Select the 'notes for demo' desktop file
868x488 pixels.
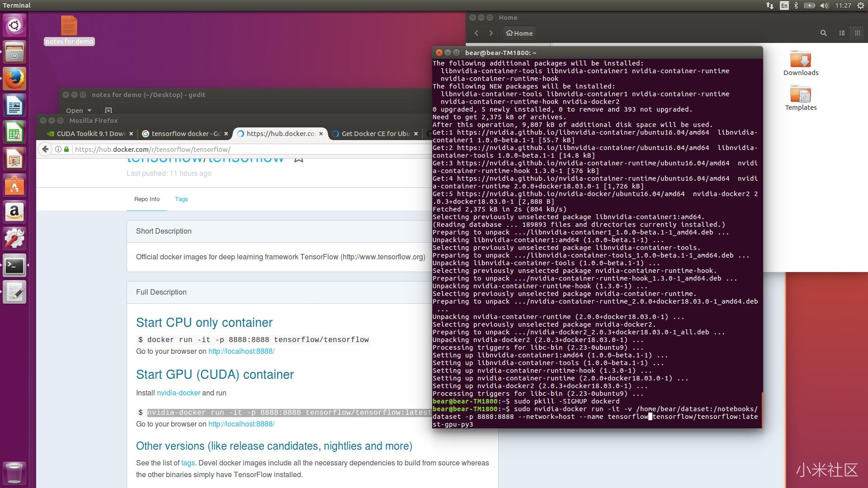tap(69, 30)
